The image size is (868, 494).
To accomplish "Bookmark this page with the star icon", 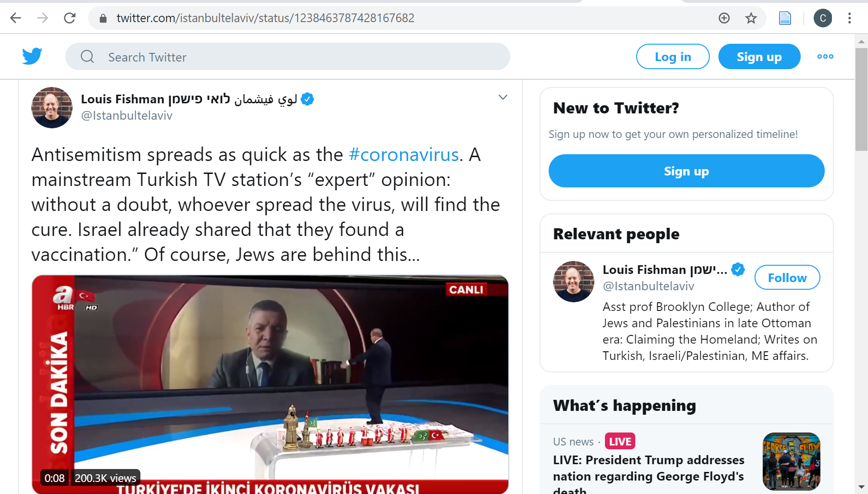I will click(751, 18).
